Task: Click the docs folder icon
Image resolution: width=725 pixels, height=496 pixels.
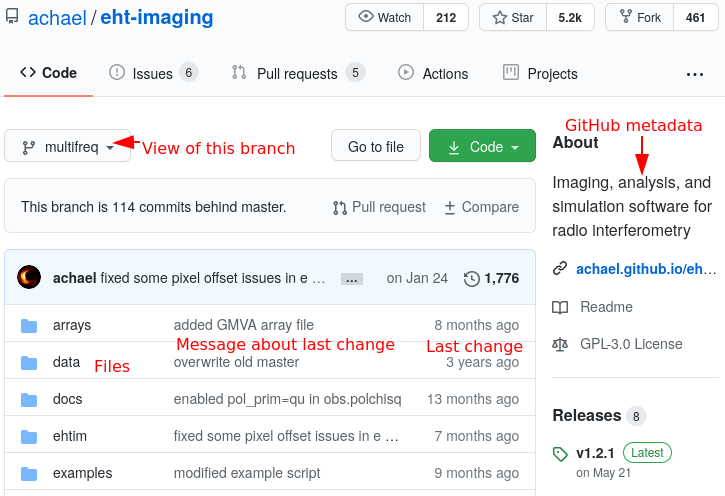Action: [29, 399]
